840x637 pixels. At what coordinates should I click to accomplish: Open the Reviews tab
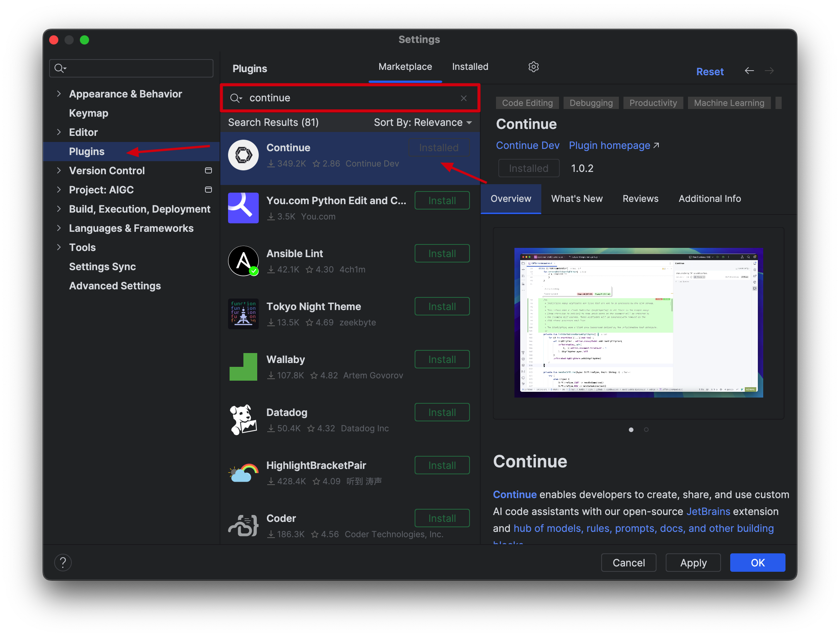coord(640,199)
